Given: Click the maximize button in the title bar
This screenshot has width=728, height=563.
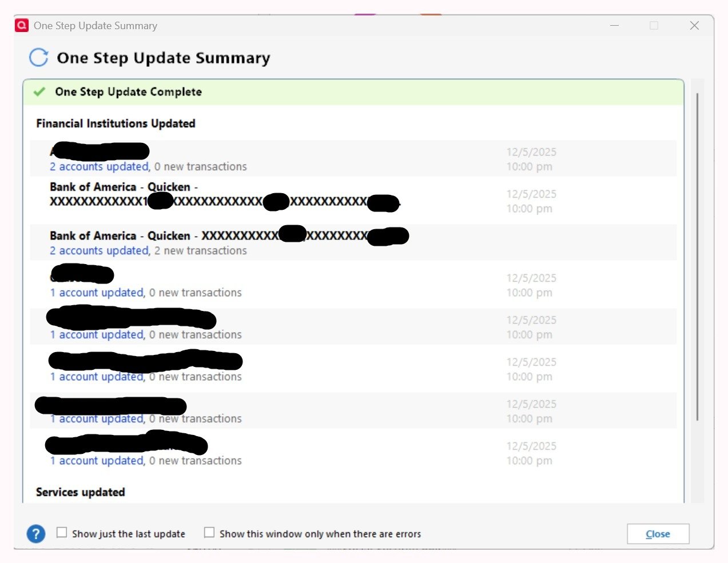Looking at the screenshot, I should point(654,26).
